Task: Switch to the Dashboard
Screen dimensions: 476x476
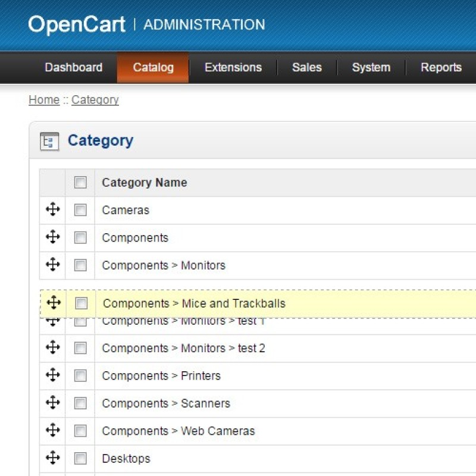Action: click(x=74, y=67)
